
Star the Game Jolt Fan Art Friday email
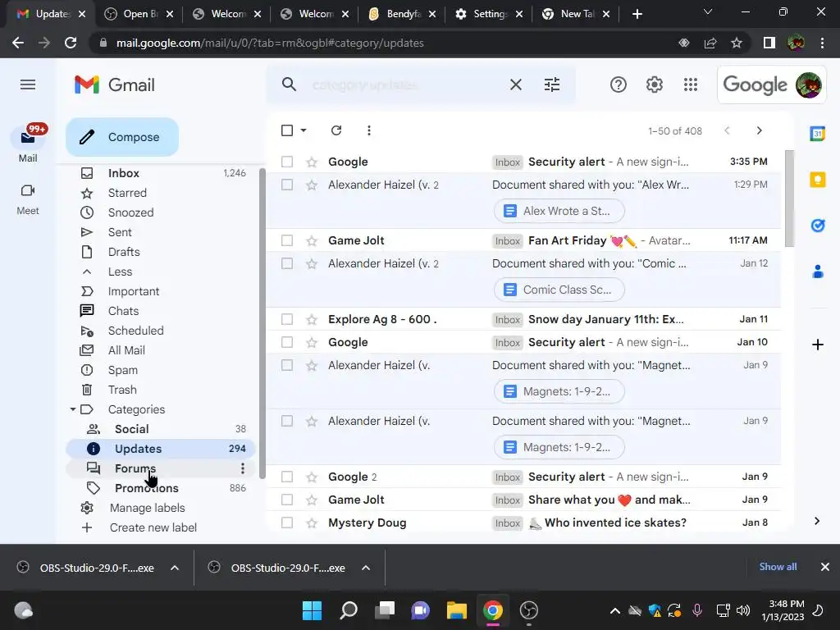coord(312,240)
